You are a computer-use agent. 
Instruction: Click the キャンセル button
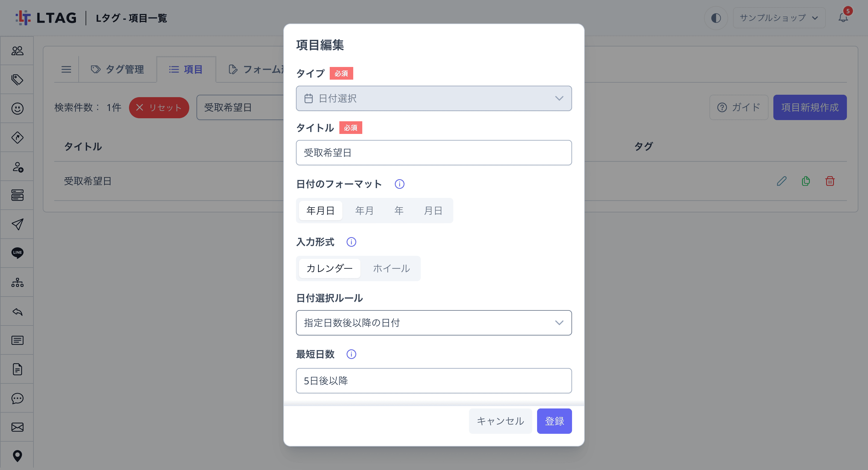(x=500, y=421)
